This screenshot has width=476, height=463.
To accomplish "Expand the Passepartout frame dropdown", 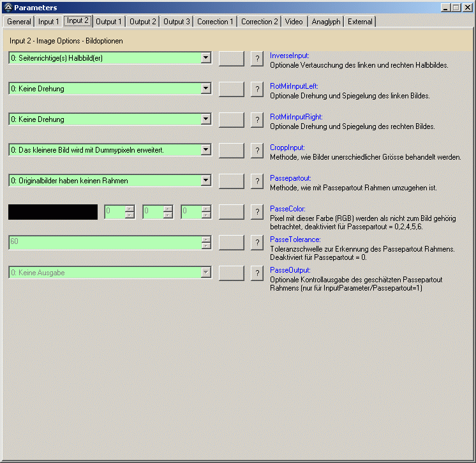I will click(205, 181).
